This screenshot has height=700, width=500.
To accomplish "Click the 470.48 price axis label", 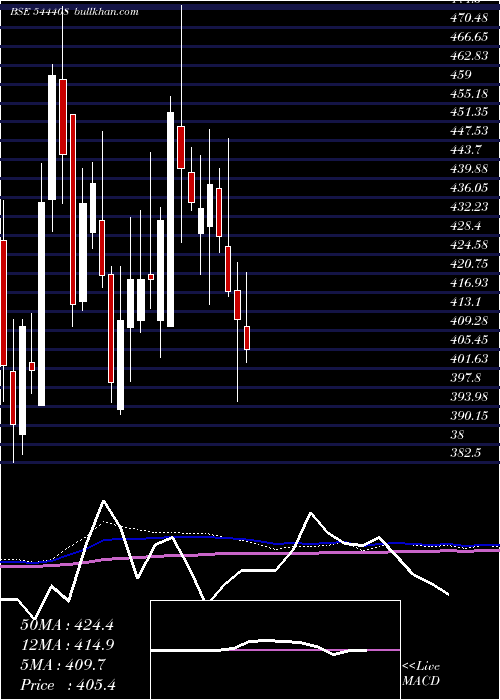I will click(x=469, y=18).
